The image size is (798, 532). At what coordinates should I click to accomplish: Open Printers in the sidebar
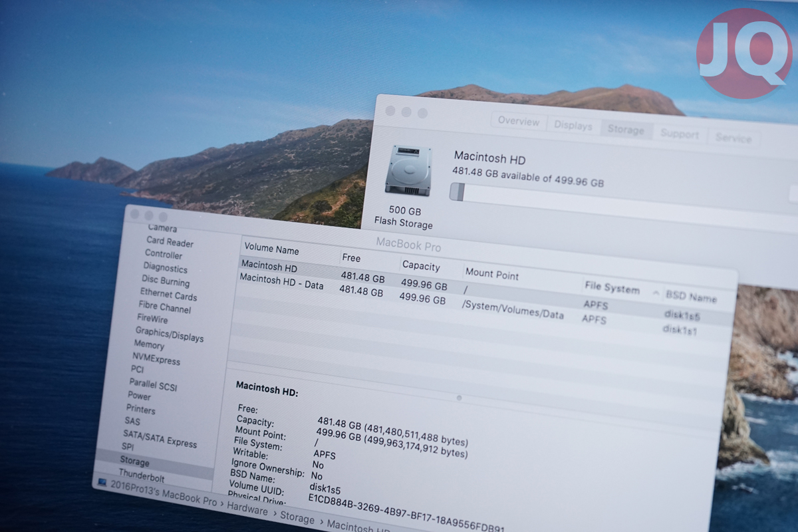point(141,408)
